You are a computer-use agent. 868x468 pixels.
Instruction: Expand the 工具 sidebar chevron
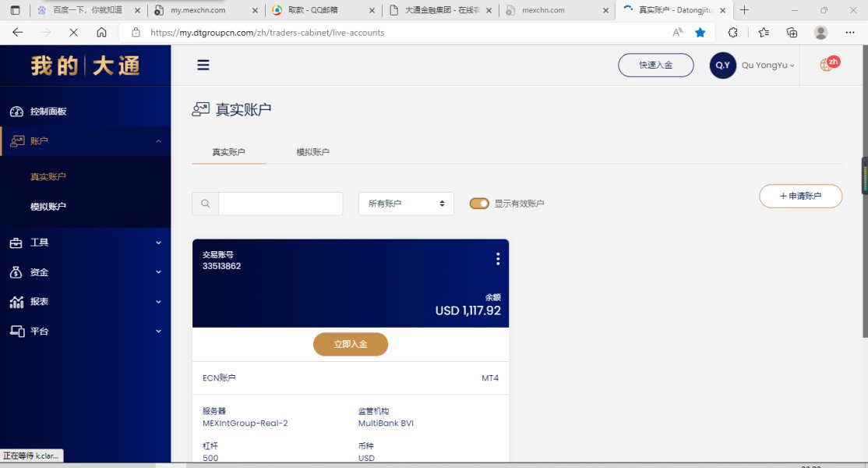158,243
